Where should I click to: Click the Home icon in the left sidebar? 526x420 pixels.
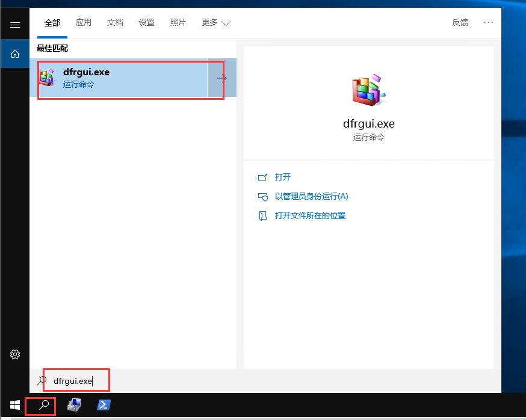point(15,54)
